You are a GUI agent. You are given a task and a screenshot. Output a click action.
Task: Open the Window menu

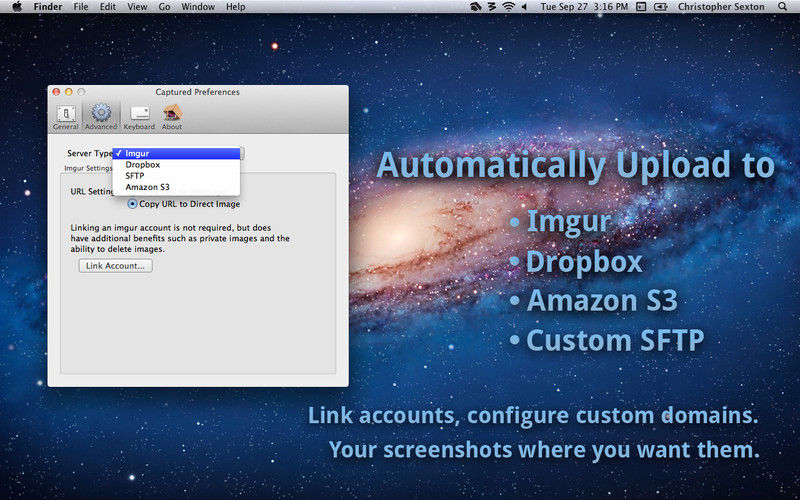(x=198, y=7)
